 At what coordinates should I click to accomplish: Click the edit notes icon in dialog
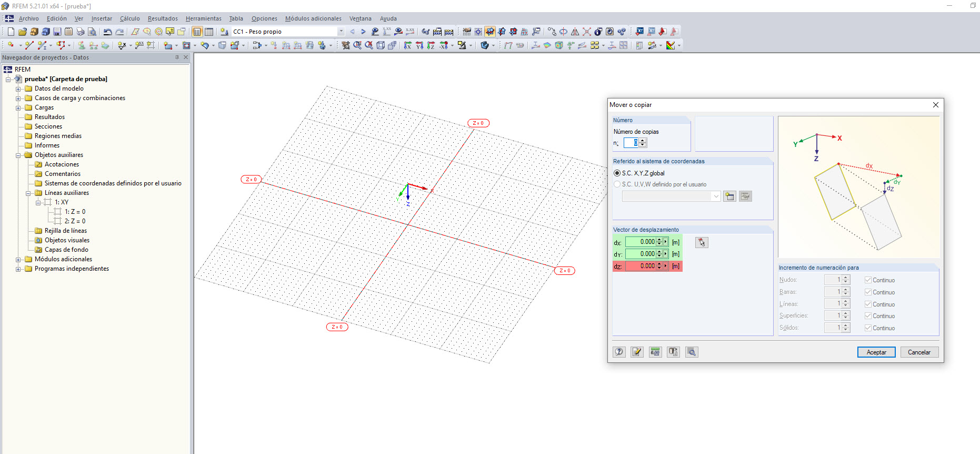tap(637, 352)
